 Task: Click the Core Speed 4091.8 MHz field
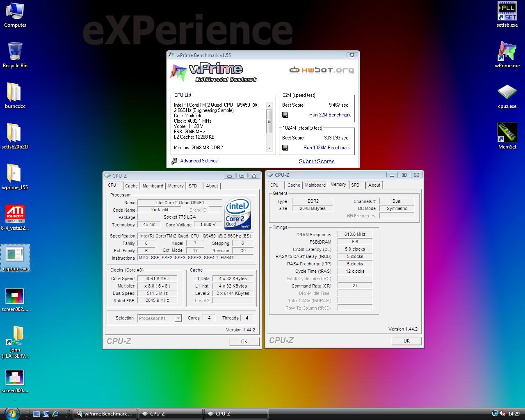pyautogui.click(x=157, y=278)
